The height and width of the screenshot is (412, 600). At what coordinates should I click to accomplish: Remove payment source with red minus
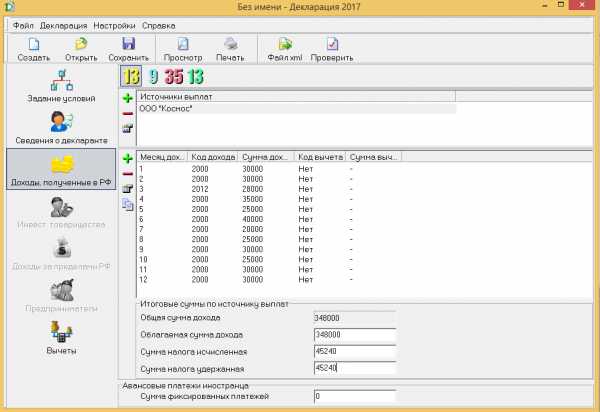pos(128,114)
